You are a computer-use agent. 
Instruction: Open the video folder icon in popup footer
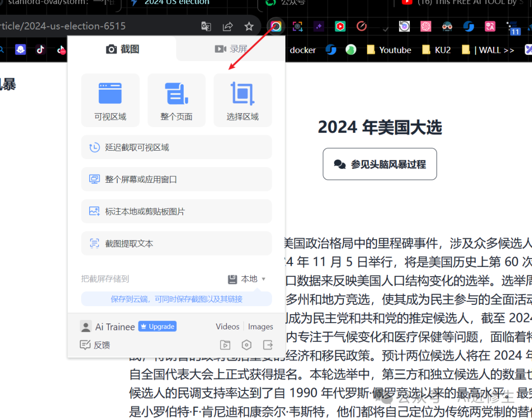click(225, 345)
